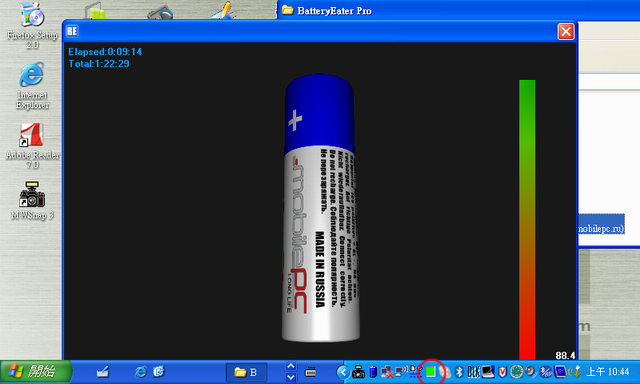This screenshot has height=384, width=640.
Task: Click disconnected network tray icon
Action: click(387, 372)
